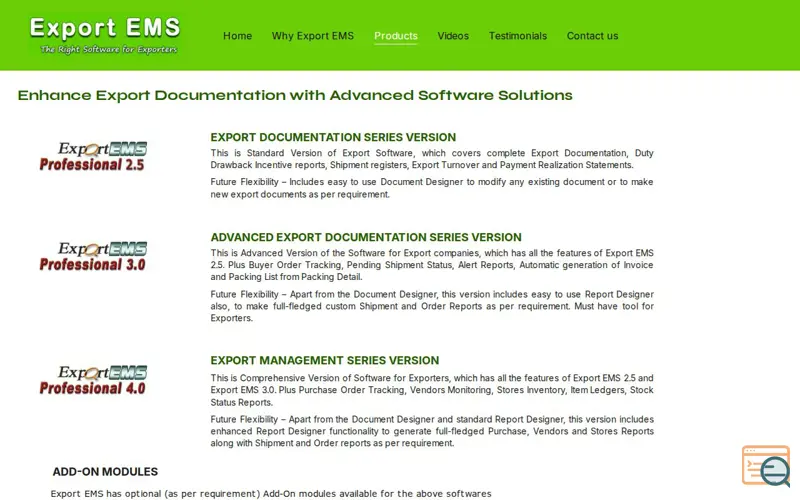Click the Export EMS site logo
800x500 pixels.
tap(105, 35)
